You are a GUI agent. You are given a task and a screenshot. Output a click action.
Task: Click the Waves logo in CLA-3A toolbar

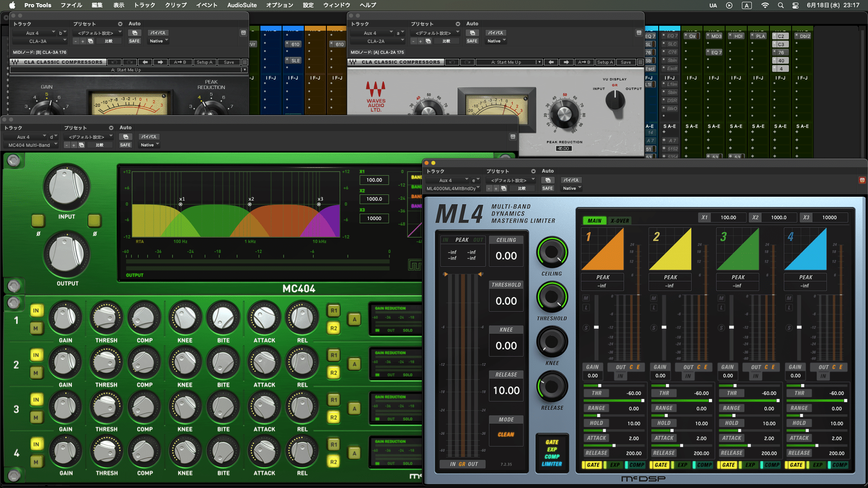(15, 62)
